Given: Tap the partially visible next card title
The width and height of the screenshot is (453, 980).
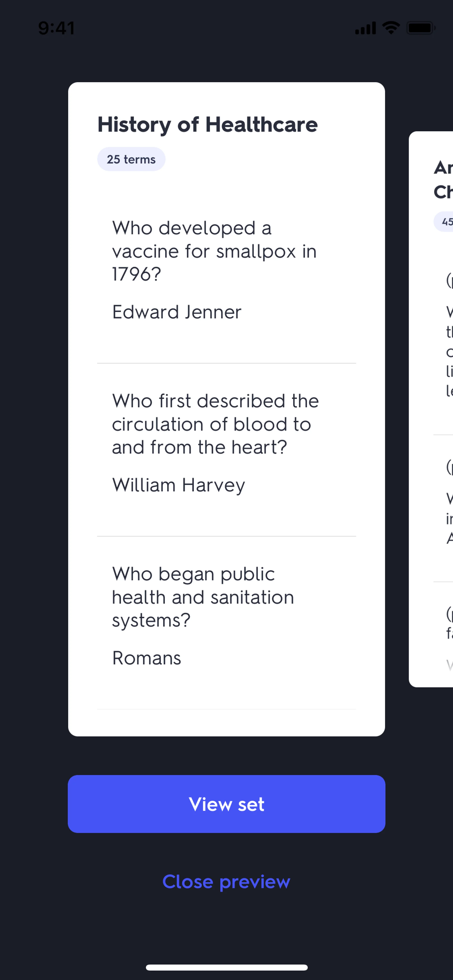Looking at the screenshot, I should [443, 180].
